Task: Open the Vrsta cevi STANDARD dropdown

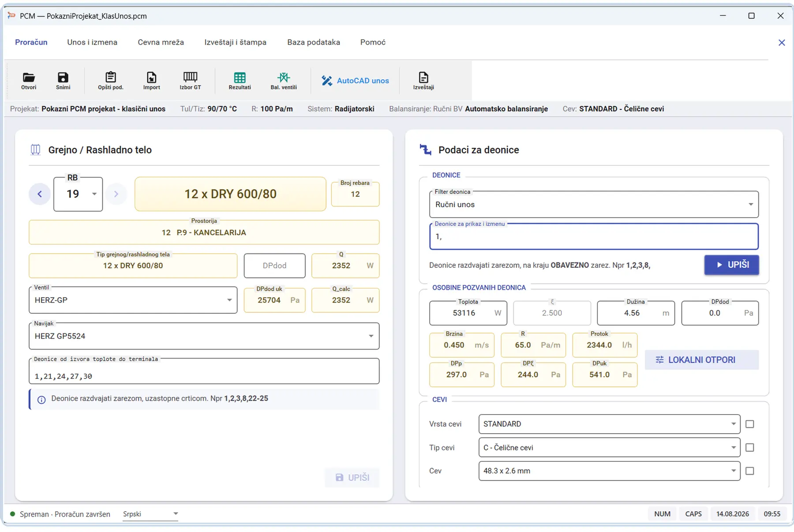Action: click(609, 424)
